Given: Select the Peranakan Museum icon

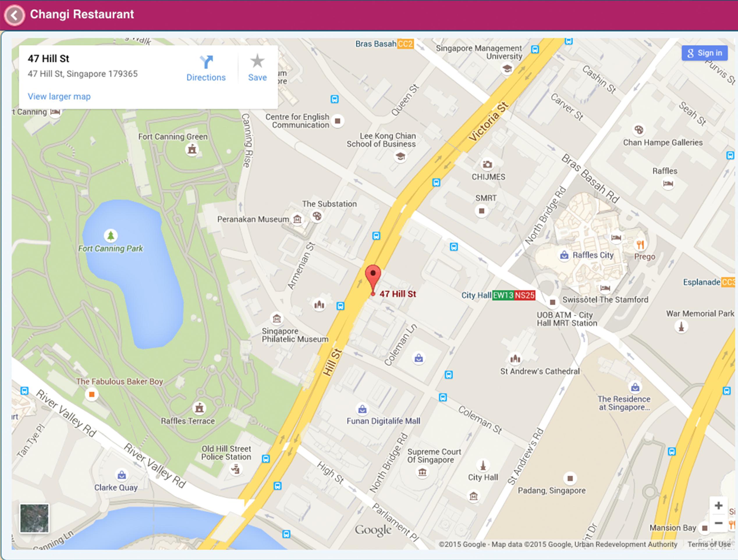Looking at the screenshot, I should 297,219.
